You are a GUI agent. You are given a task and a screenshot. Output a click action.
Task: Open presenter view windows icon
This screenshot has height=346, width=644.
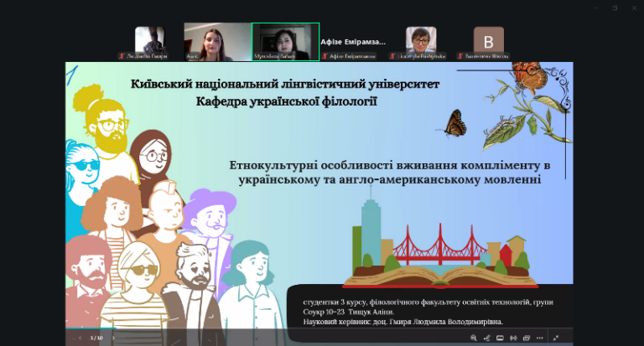coord(526,338)
